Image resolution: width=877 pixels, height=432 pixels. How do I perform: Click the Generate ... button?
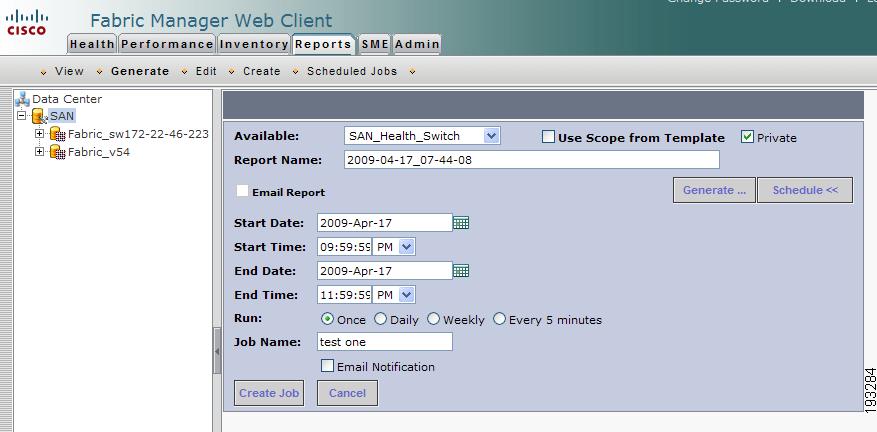pyautogui.click(x=714, y=190)
